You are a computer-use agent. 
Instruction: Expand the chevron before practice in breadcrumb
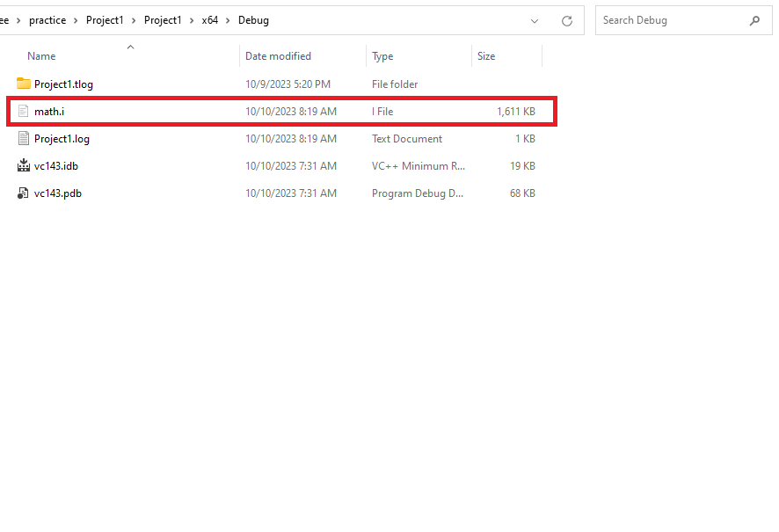pos(18,20)
